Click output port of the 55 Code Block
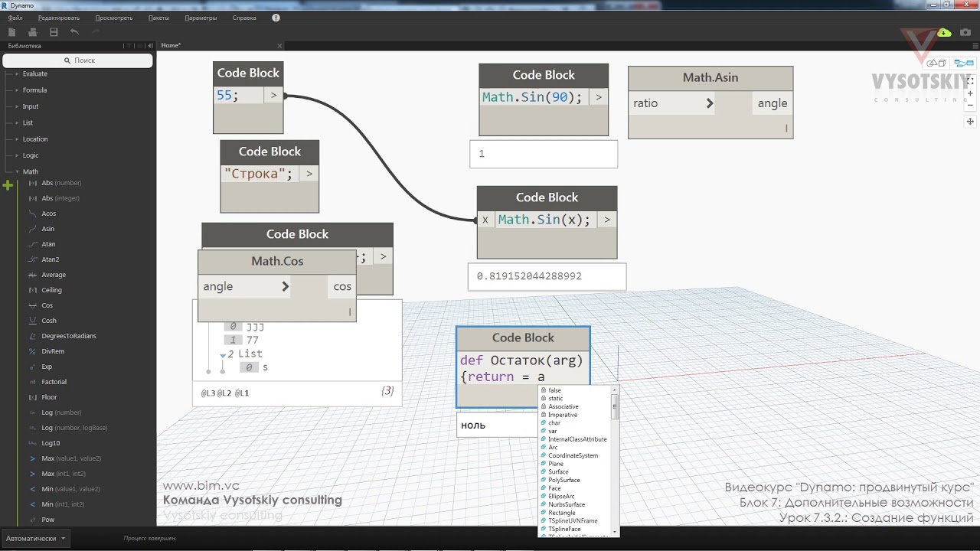Image resolution: width=980 pixels, height=551 pixels. click(x=273, y=96)
